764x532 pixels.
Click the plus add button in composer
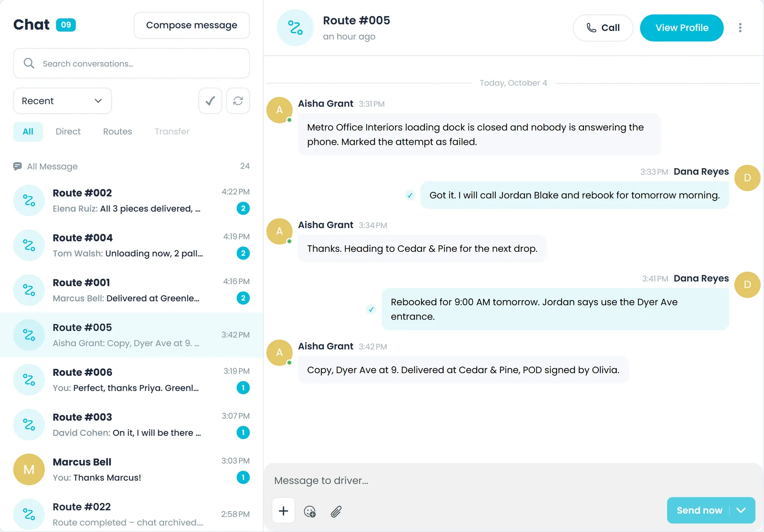(x=284, y=511)
